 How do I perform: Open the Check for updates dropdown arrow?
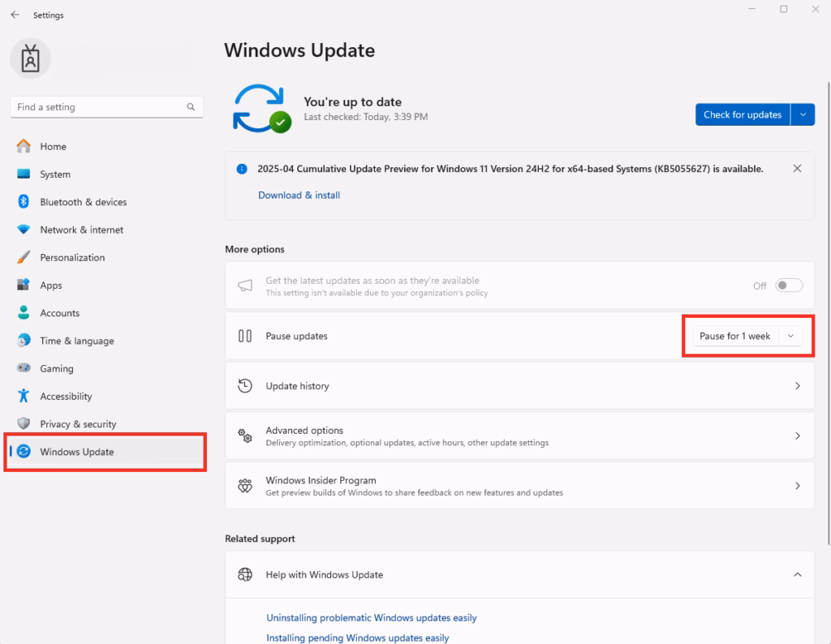[x=803, y=114]
